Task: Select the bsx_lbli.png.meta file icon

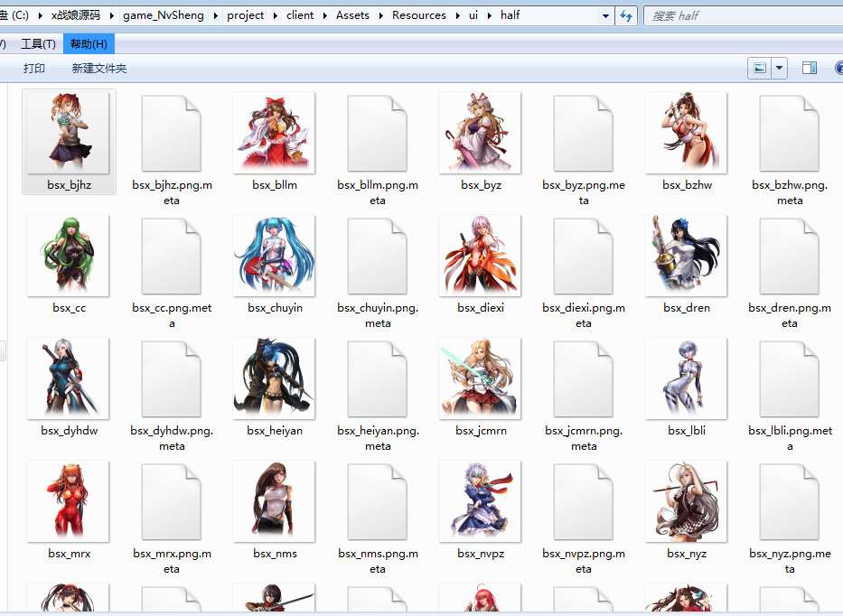Action: [789, 379]
